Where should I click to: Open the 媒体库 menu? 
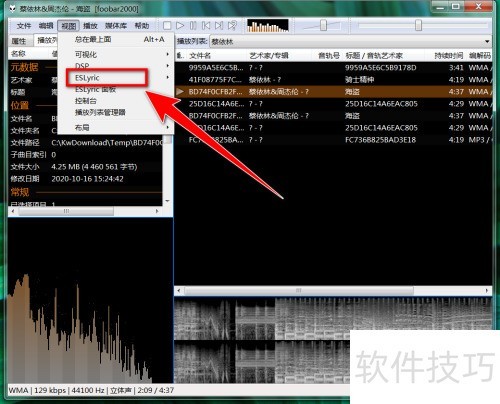tap(116, 26)
